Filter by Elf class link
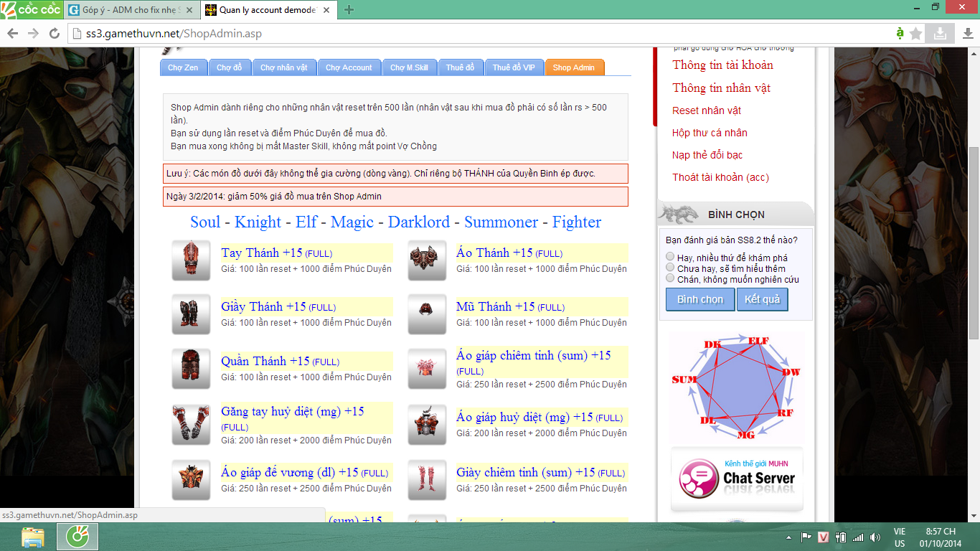980x551 pixels. pos(306,222)
